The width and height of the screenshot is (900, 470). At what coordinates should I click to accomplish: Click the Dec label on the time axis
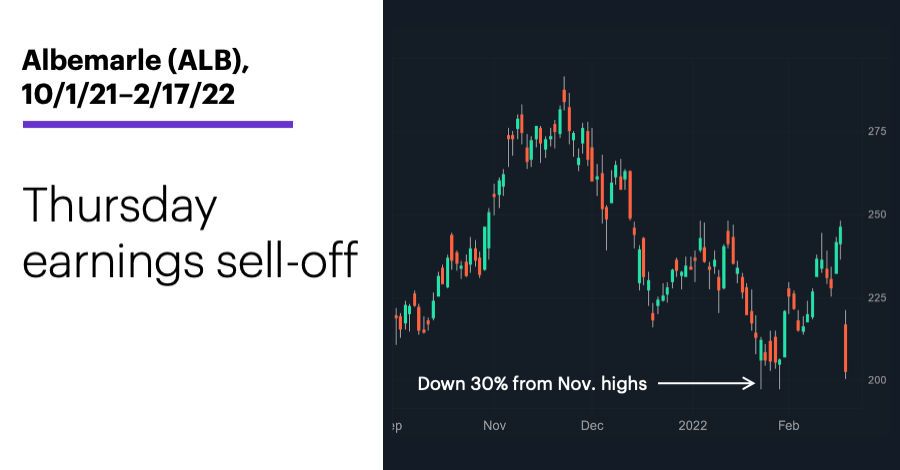pos(592,426)
